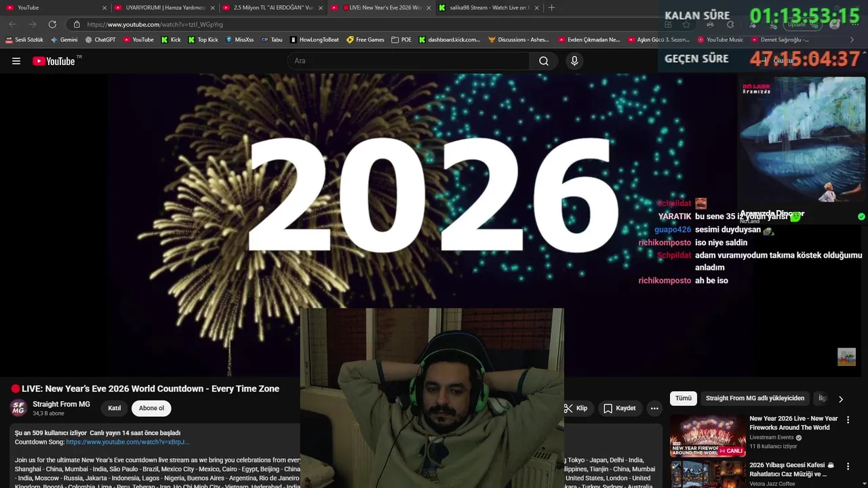Close the 2.5 Milyon TL tab
868x488 pixels.
(x=320, y=7)
